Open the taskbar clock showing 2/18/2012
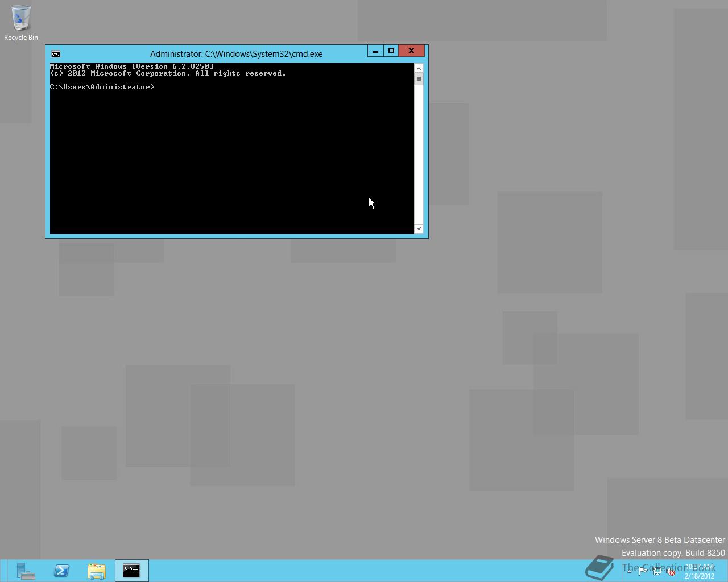 click(700, 571)
